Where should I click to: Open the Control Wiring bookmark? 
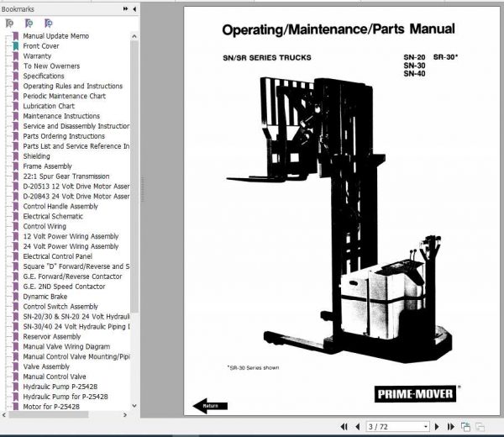[45, 226]
